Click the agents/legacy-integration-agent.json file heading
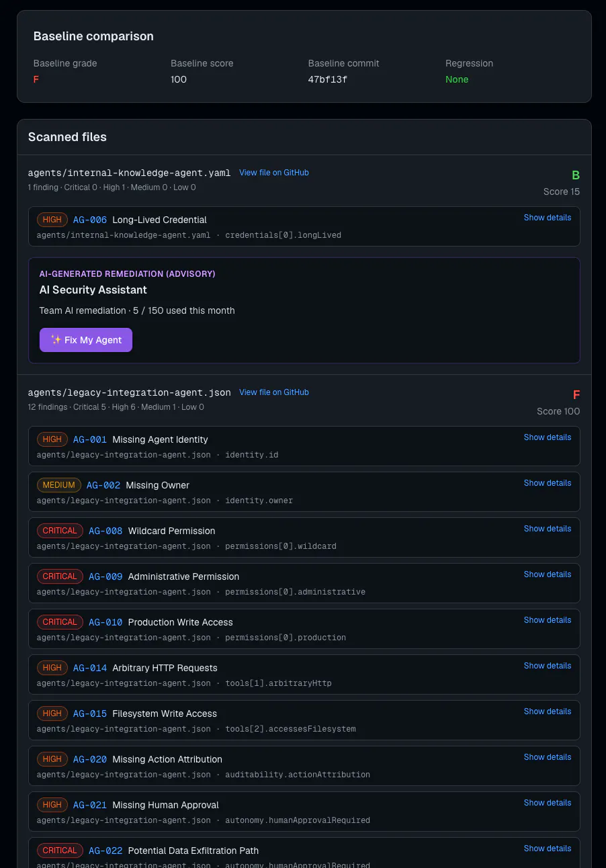This screenshot has height=868, width=606. [130, 392]
